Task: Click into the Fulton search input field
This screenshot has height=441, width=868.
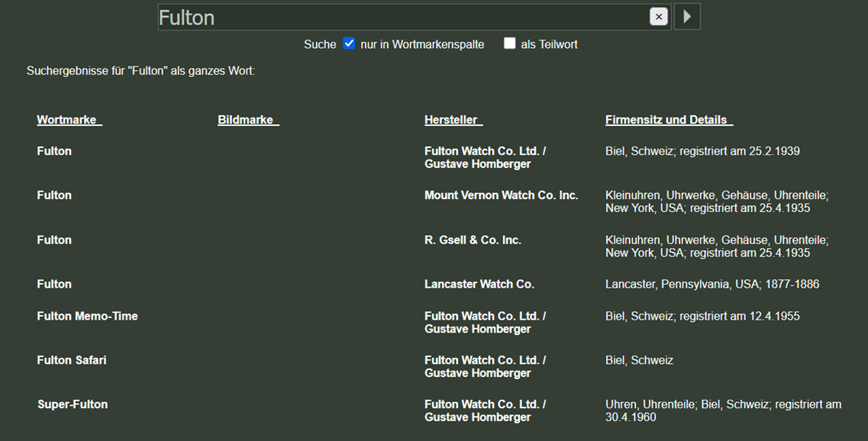Action: point(397,17)
